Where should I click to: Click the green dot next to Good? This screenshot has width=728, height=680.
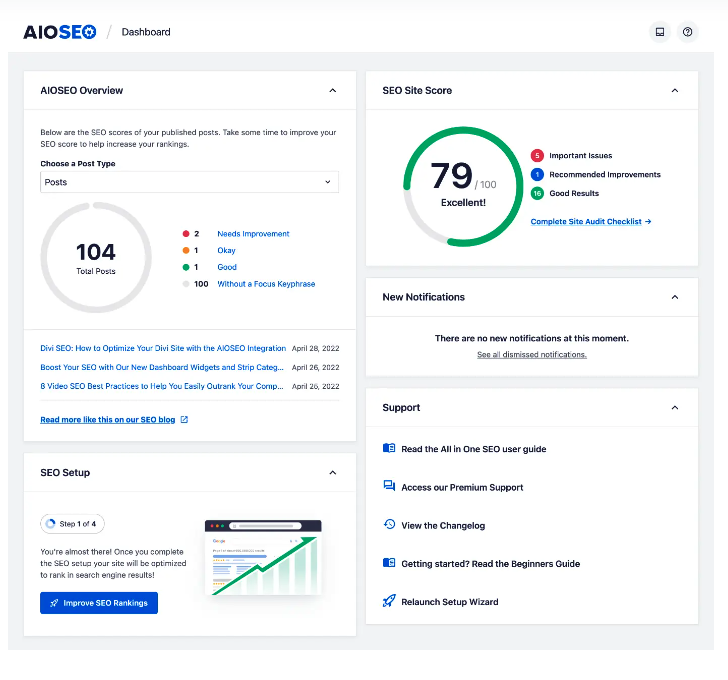[x=186, y=267]
